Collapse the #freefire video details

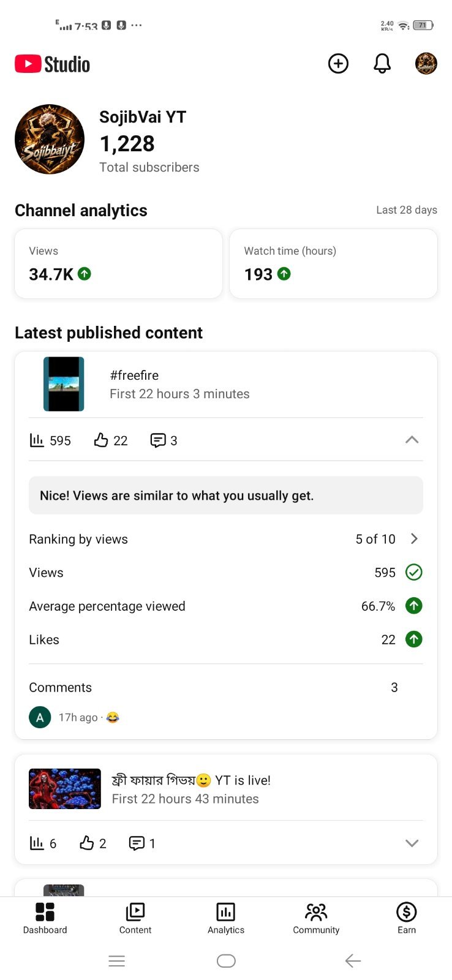pos(412,440)
